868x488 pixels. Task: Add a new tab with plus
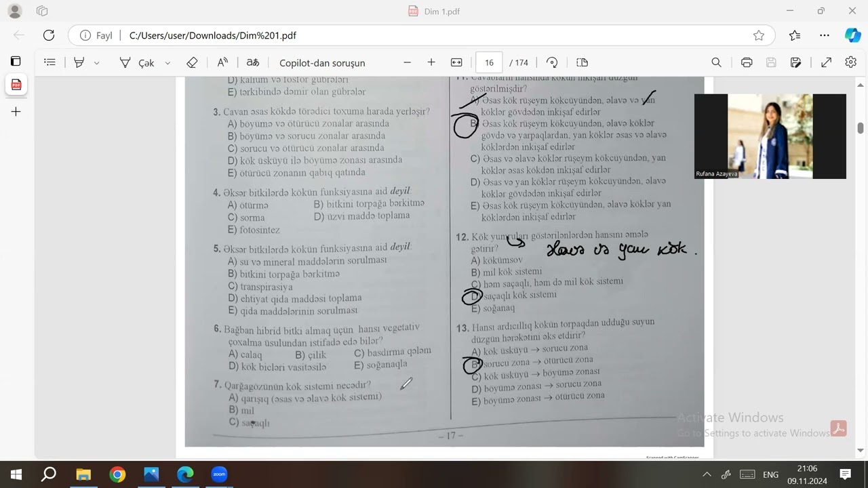(16, 111)
